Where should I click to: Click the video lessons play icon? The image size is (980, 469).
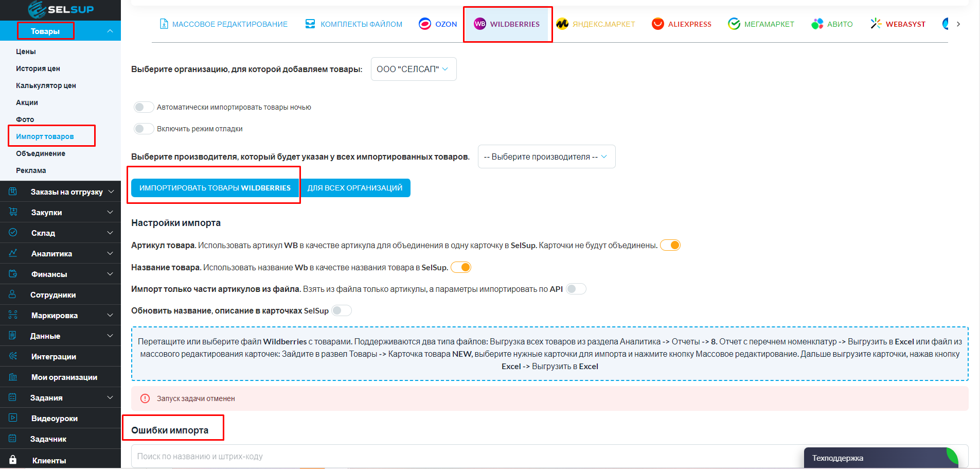pos(13,418)
